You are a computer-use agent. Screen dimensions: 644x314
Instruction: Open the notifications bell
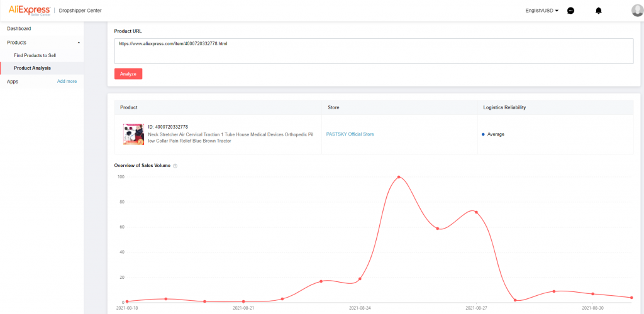[x=598, y=11]
